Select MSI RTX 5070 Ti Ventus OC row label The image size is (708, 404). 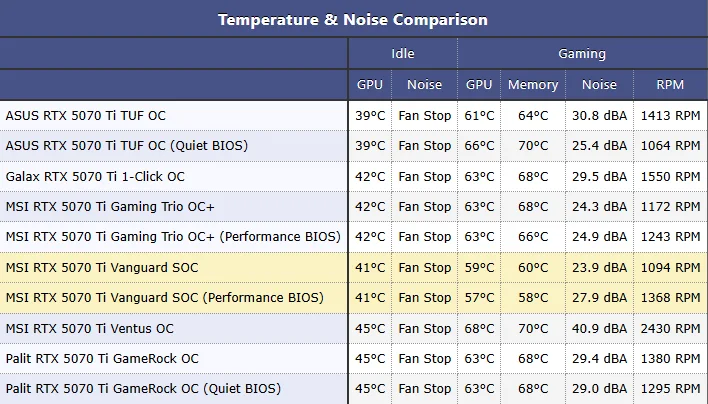(89, 328)
